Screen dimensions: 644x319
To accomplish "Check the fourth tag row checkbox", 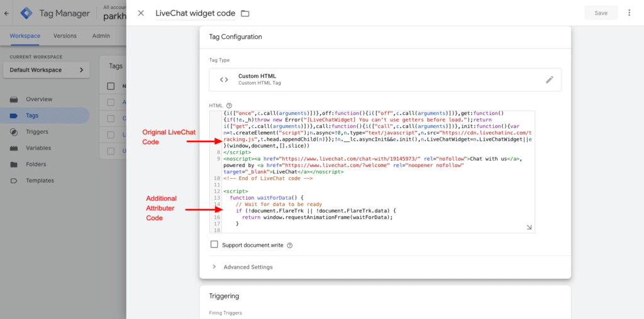I will tap(111, 151).
